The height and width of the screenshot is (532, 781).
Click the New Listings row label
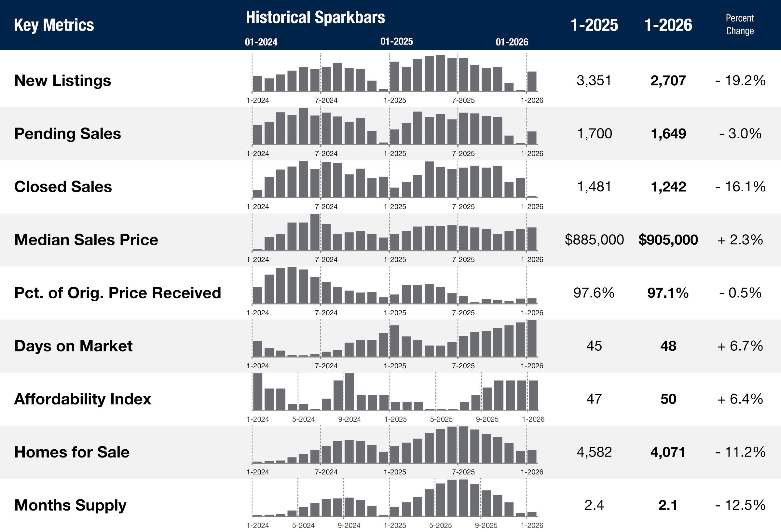pos(62,81)
